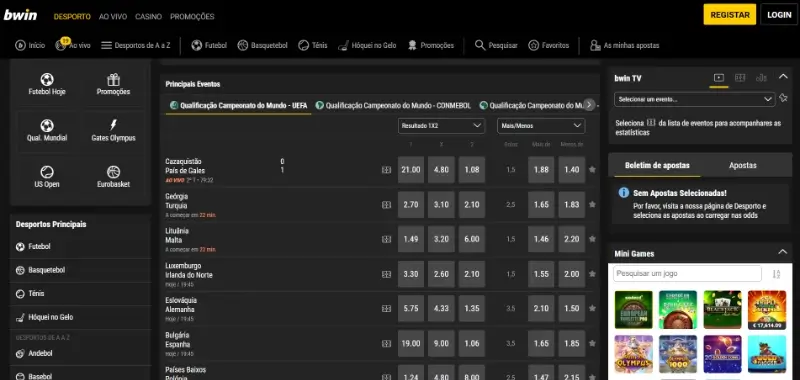Open the Resultado 1X2 dropdown
The image size is (800, 380).
(x=441, y=125)
